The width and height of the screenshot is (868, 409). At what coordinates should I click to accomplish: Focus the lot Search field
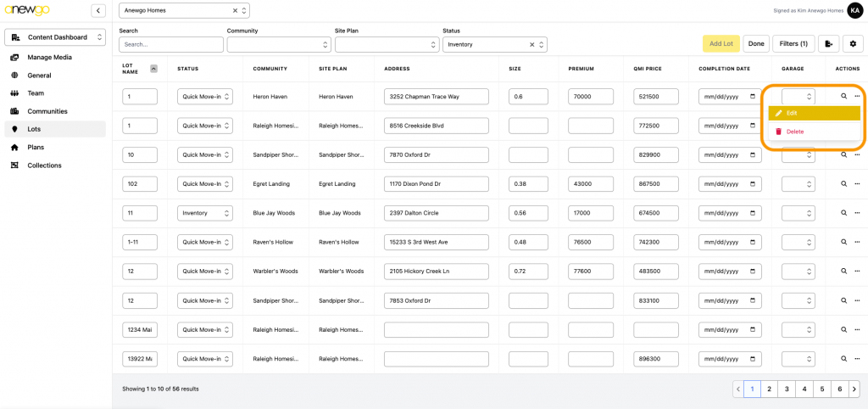(x=171, y=44)
